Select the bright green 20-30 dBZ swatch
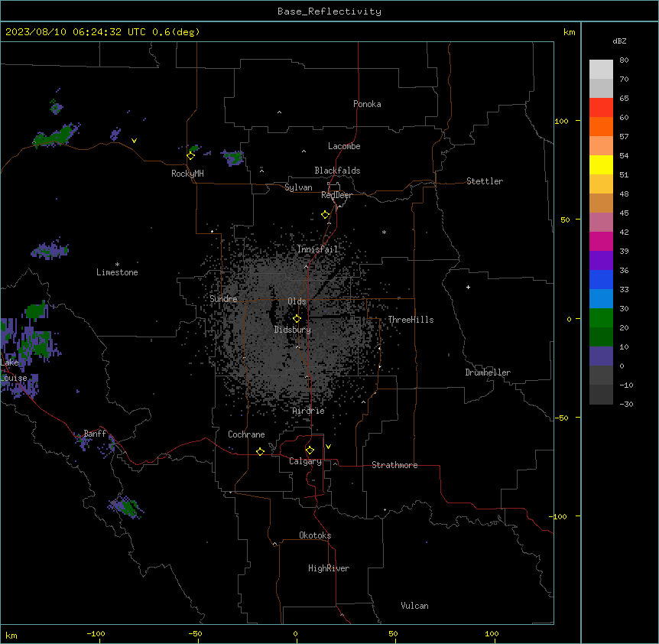 (x=601, y=318)
